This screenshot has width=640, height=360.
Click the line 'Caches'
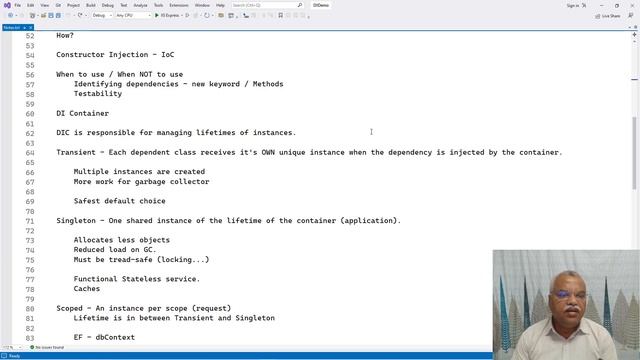tap(87, 289)
